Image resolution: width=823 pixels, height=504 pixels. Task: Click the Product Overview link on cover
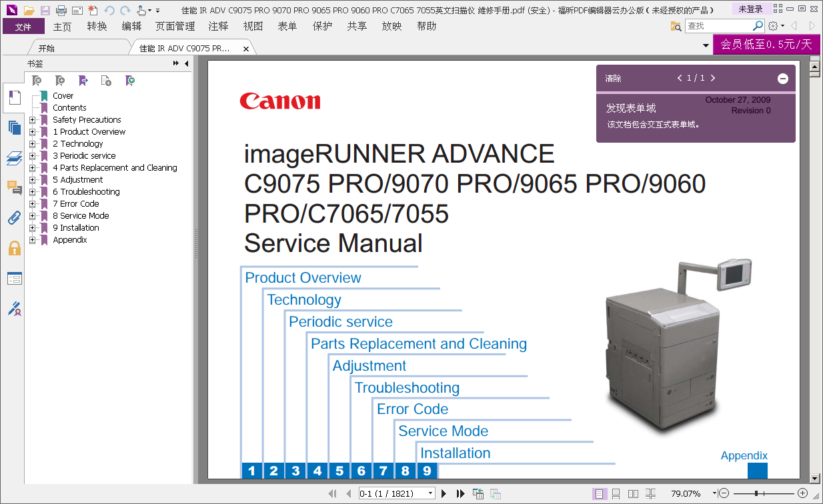pyautogui.click(x=303, y=278)
